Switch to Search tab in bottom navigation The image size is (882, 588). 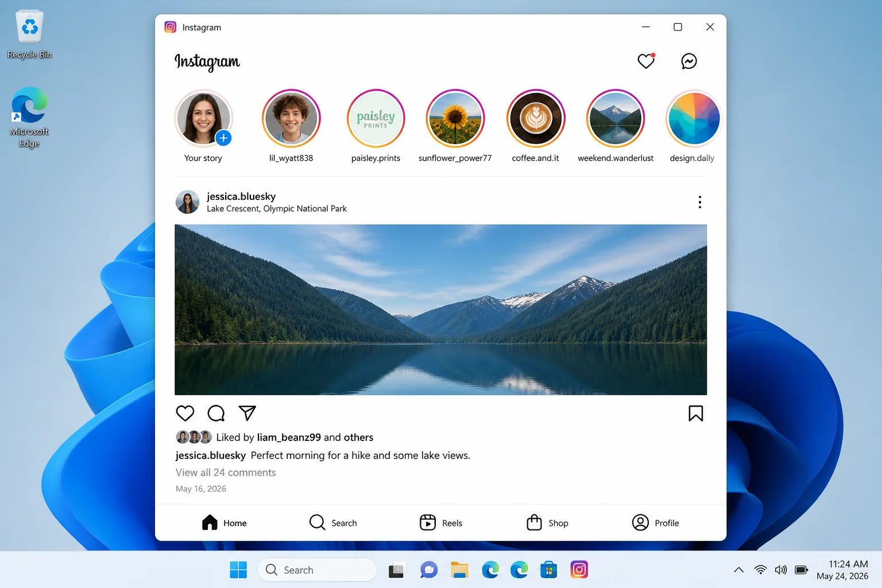pos(333,523)
